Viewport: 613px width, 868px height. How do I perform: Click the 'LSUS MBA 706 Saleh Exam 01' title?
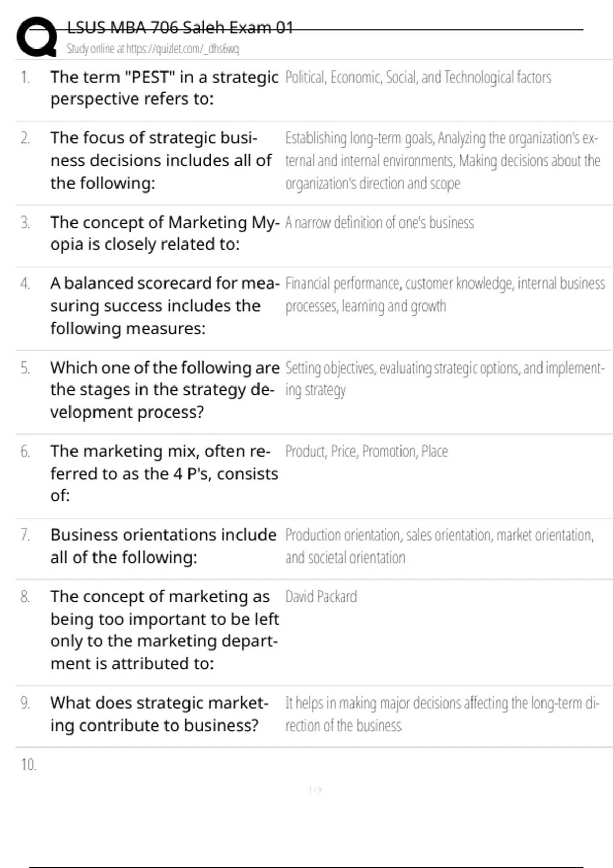pos(180,28)
